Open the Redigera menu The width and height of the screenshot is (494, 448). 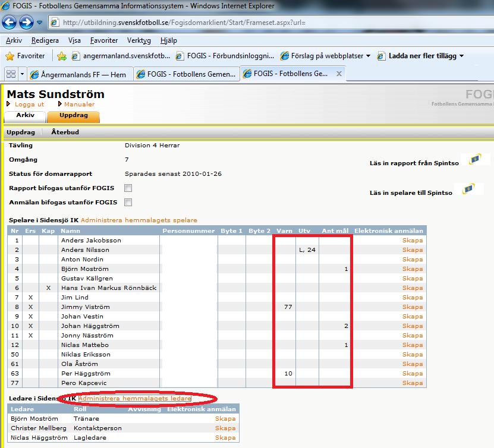(45, 40)
